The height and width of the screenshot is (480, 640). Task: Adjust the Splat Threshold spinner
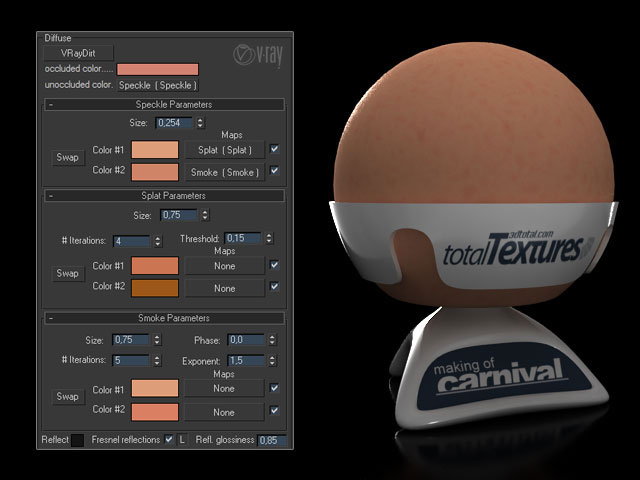click(269, 238)
